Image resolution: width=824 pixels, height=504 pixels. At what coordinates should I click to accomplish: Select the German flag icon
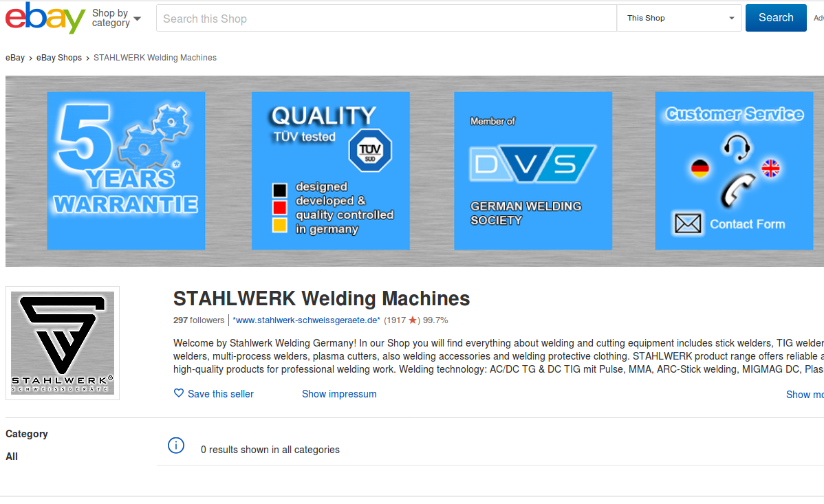(x=700, y=168)
